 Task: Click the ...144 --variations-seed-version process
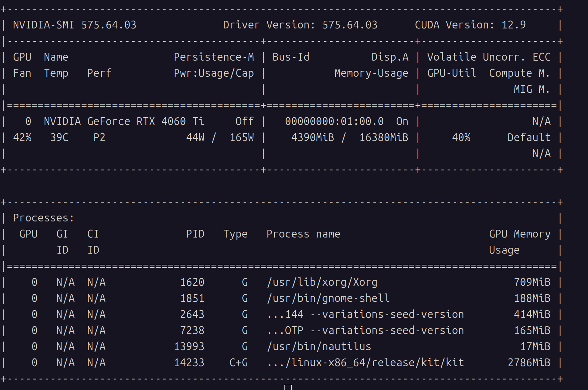pyautogui.click(x=365, y=314)
